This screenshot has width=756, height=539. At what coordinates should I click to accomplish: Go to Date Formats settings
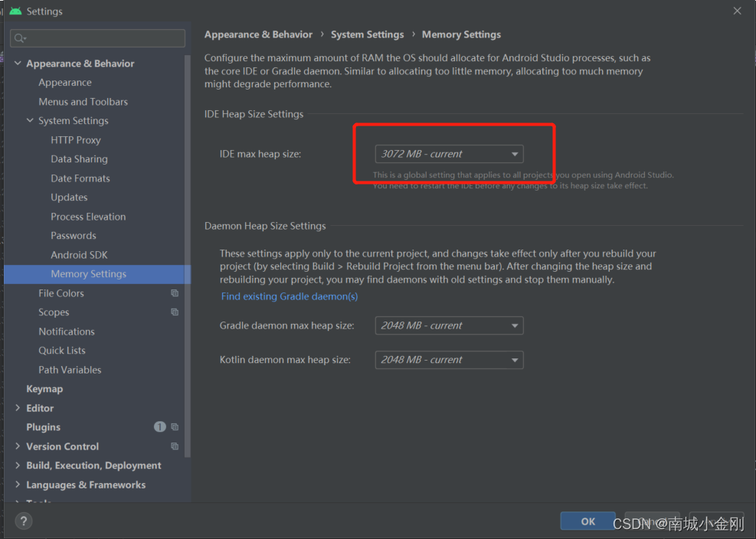point(80,178)
